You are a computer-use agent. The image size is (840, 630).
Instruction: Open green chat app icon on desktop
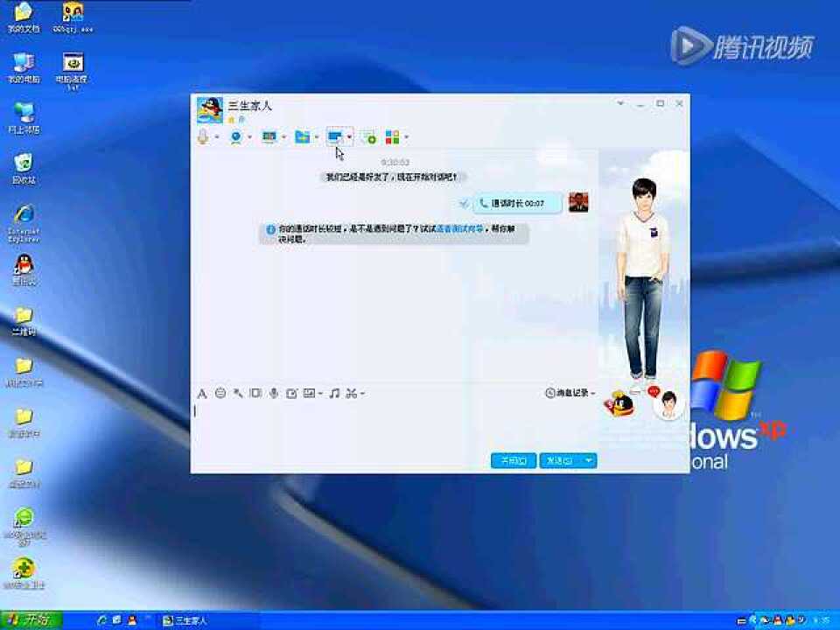(24, 527)
